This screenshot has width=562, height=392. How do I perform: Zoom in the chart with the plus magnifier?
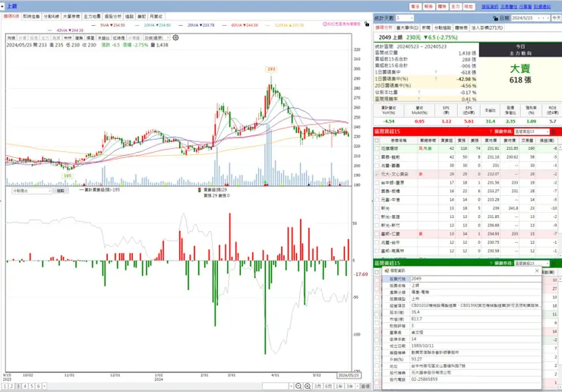[x=308, y=386]
